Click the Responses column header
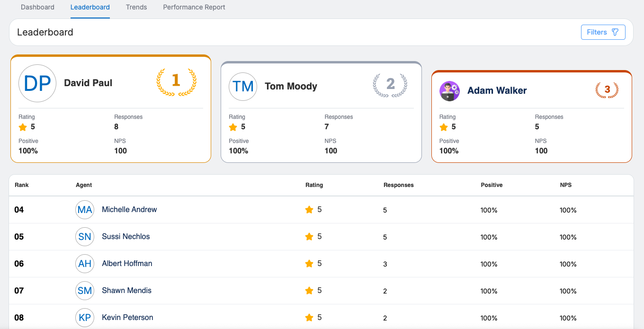 [398, 185]
